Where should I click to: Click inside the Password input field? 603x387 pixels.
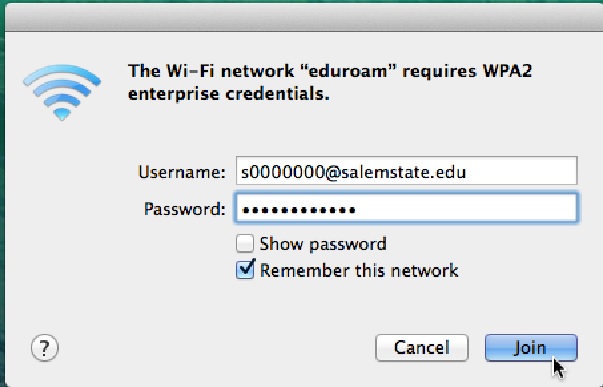coord(406,208)
